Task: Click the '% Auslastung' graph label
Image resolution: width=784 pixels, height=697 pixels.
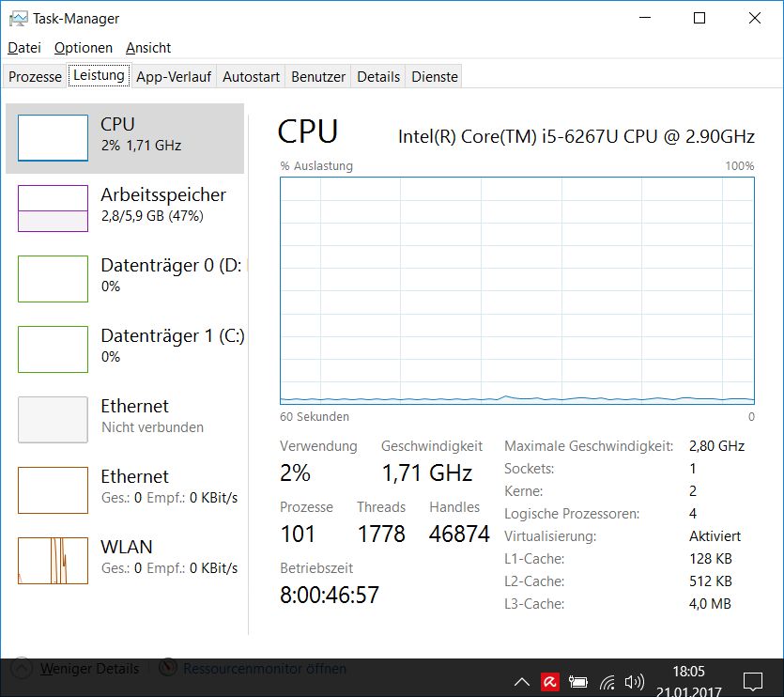Action: click(x=316, y=166)
